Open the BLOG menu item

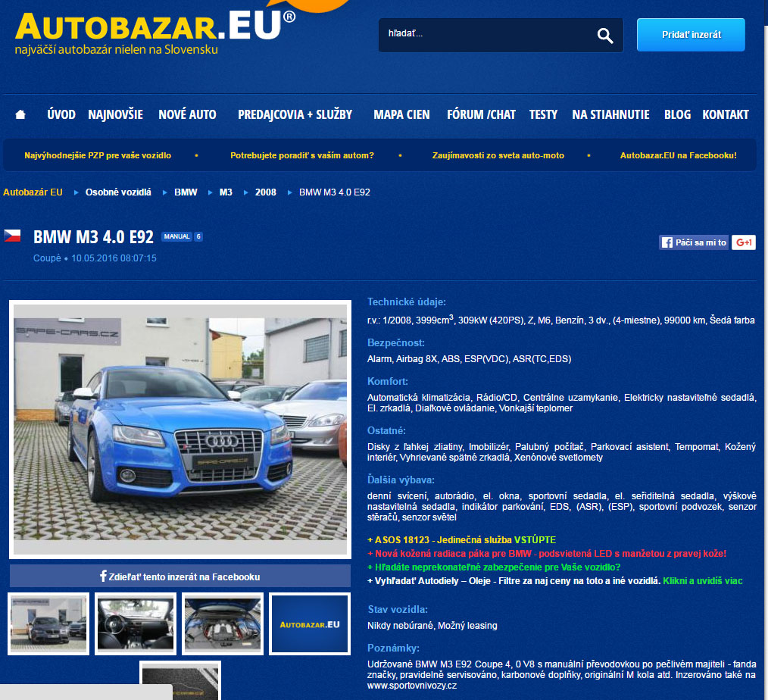point(677,114)
